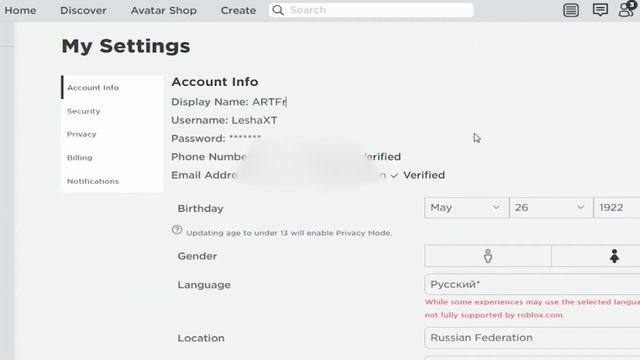Click the birthday help question icon
The height and width of the screenshot is (360, 640).
point(177,230)
